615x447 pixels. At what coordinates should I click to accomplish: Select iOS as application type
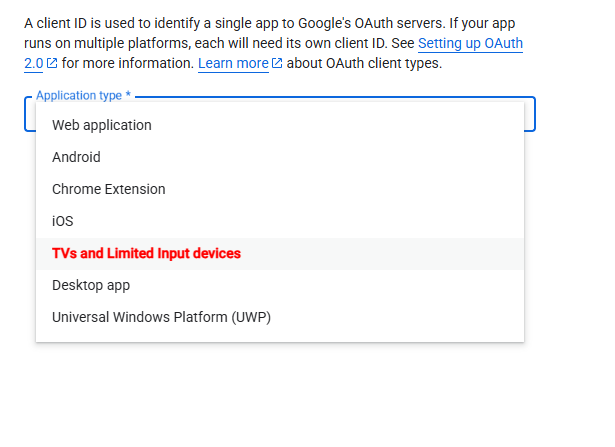pos(62,222)
